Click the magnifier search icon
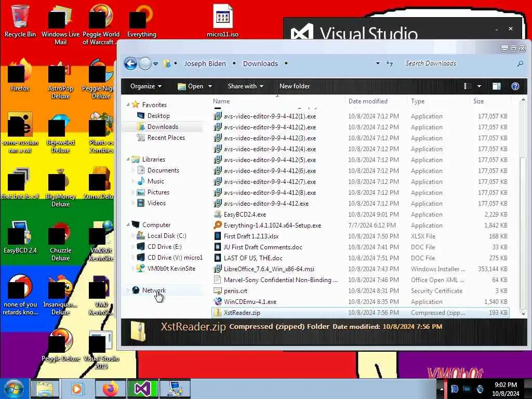Screen dimensions: 532x399 point(520,63)
